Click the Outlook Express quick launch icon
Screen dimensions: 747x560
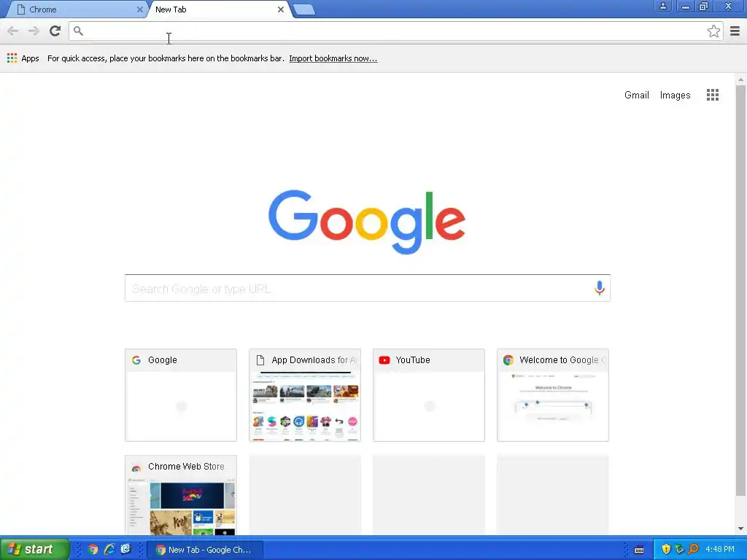(125, 550)
